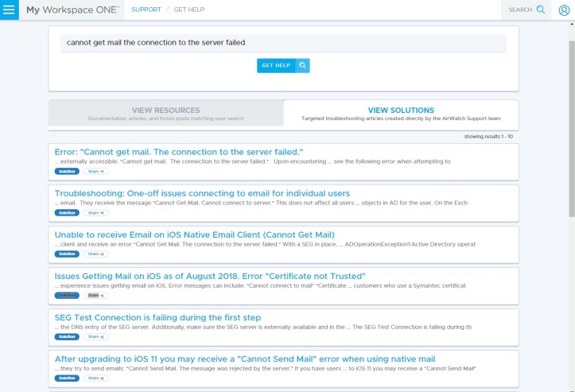Viewport: 575px width, 392px height.
Task: Select the View Solutions tab
Action: (x=401, y=114)
